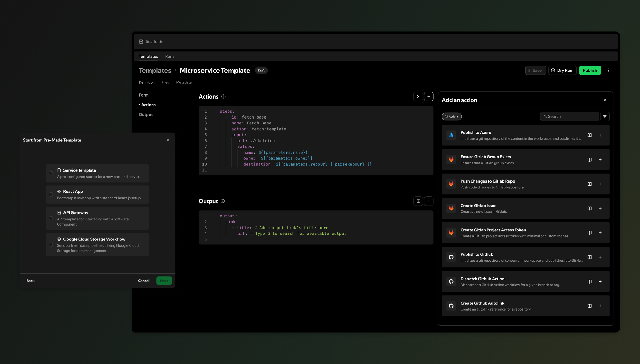Select the Service Template radio option
The width and height of the screenshot is (640, 364).
(51, 173)
